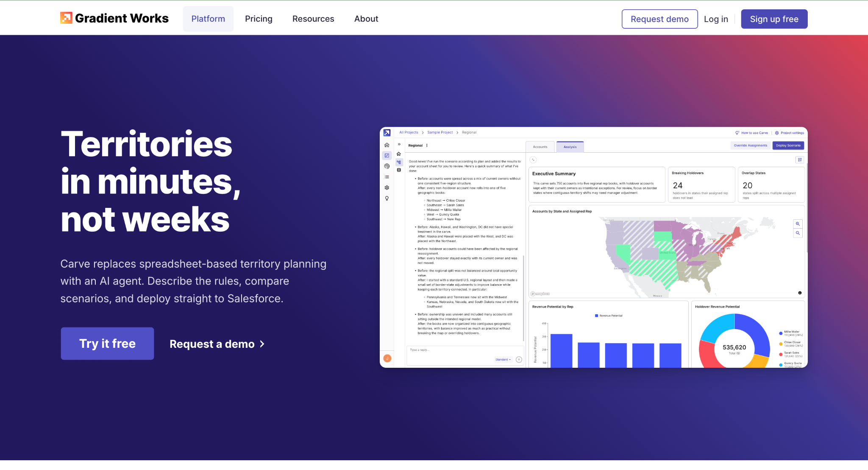Click the Revenue Potential legend swatch

pyautogui.click(x=596, y=316)
